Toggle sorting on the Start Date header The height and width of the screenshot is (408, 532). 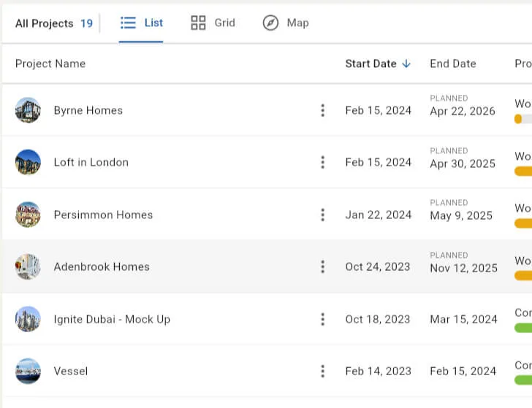tap(370, 63)
